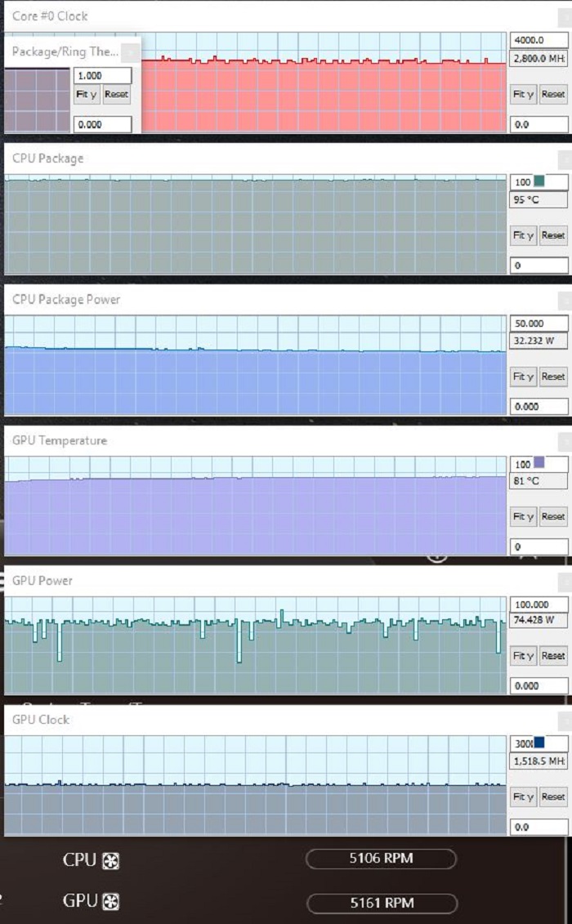Reset the GPU Temperature graph

[x=553, y=516]
